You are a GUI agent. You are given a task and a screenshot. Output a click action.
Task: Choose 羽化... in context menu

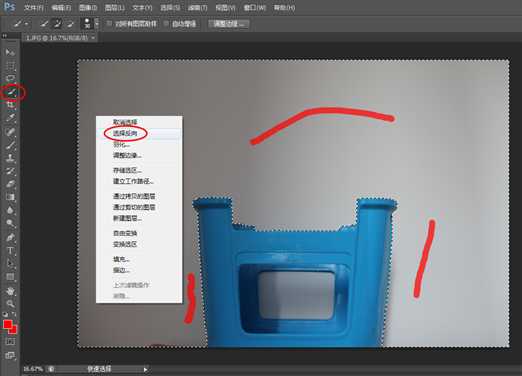click(x=139, y=145)
